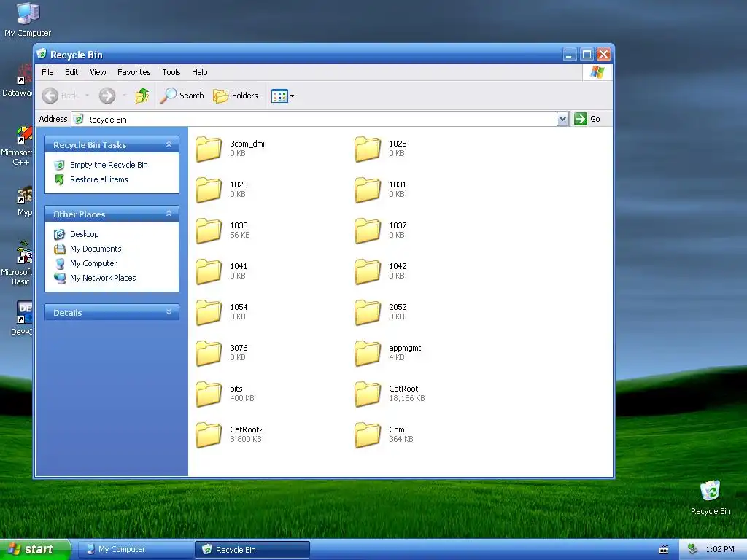747x560 pixels.
Task: Select the 1037 folder icon
Action: point(368,231)
